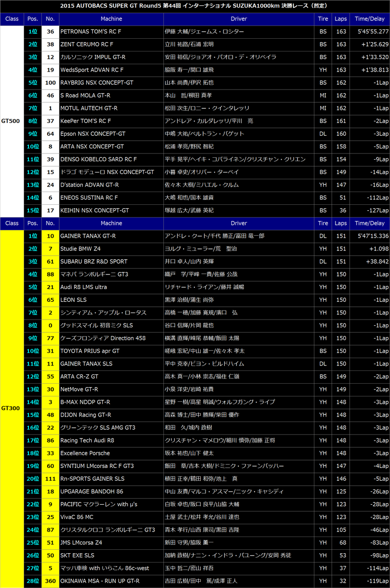Click 'PETRONAS TOM'S RC F' machine cell
This screenshot has height=588, width=390.
pyautogui.click(x=111, y=32)
